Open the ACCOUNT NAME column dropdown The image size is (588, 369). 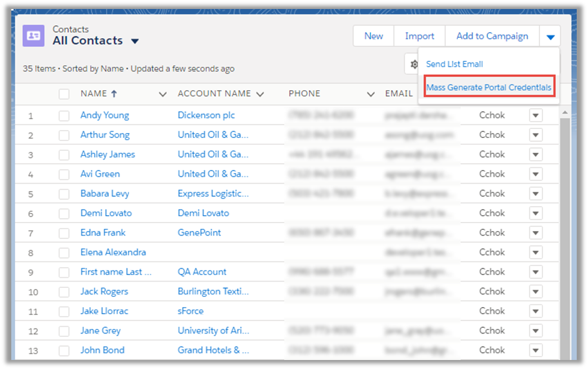coord(260,94)
